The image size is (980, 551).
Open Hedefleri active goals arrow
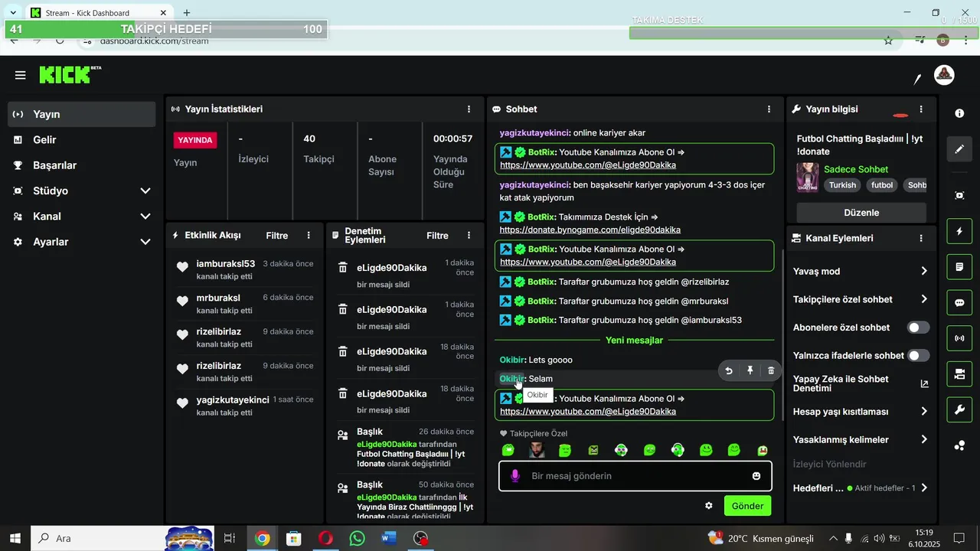923,488
